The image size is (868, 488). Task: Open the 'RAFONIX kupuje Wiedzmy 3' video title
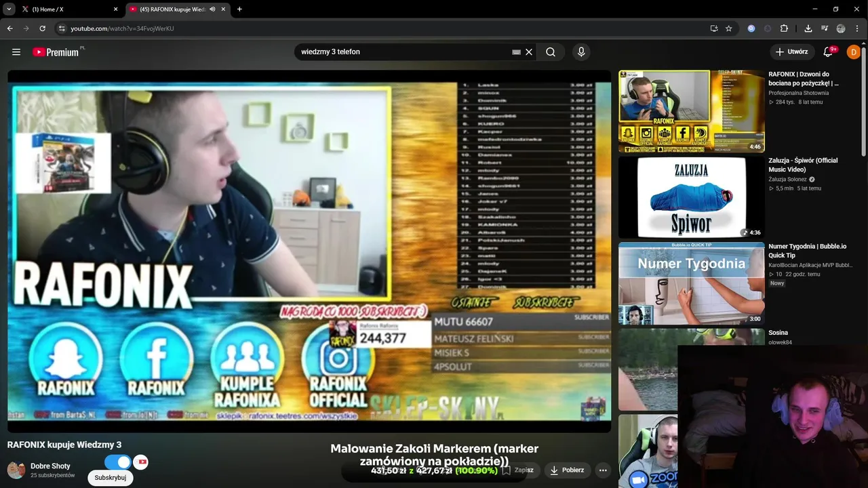[64, 445]
